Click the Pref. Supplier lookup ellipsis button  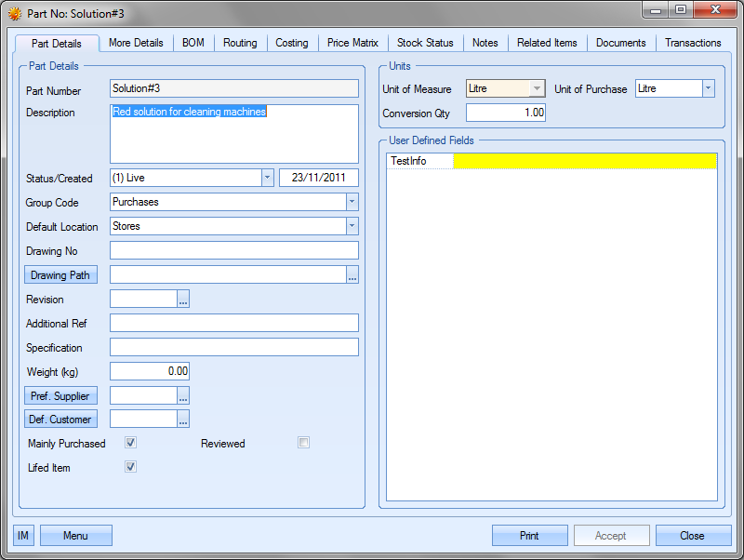183,396
